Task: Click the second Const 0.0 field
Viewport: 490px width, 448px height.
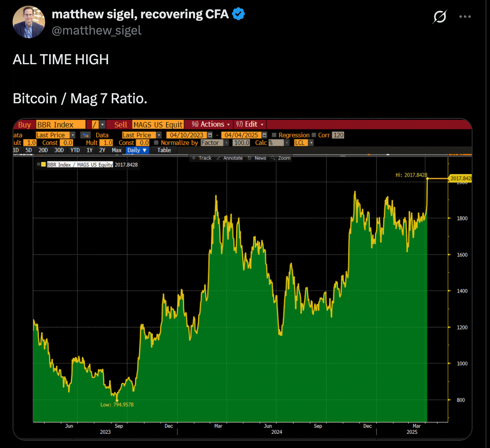Action: point(143,143)
